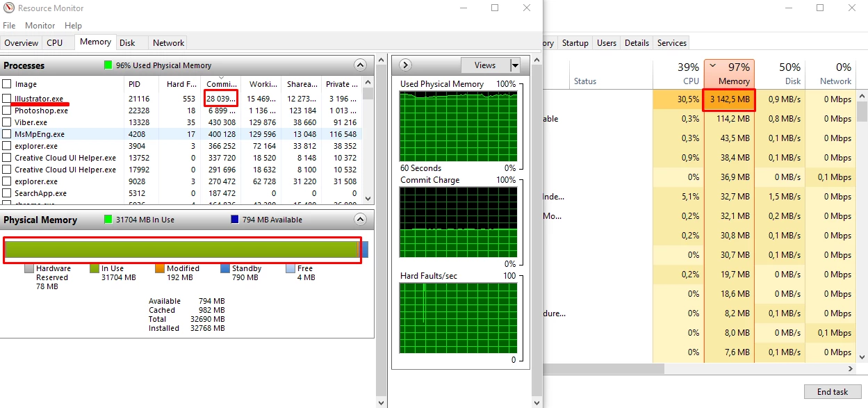This screenshot has width=868, height=408.
Task: Select the Photoshop.exe process name
Action: coord(41,111)
